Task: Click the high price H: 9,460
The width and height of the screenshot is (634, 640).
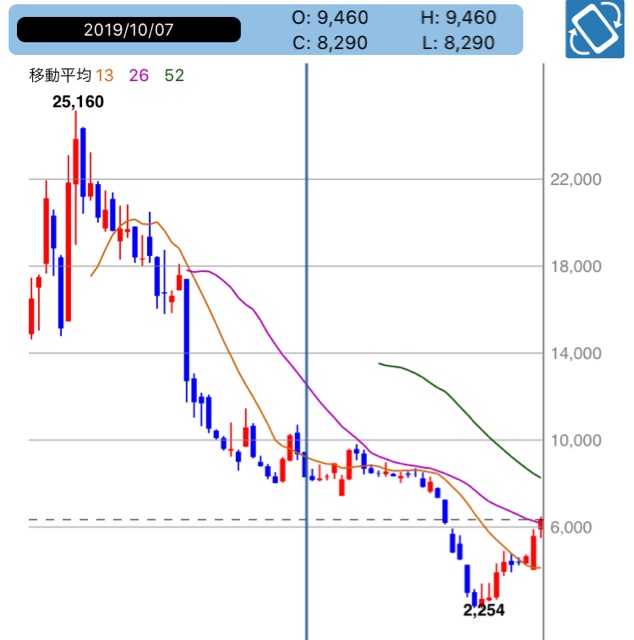Action: point(458,18)
